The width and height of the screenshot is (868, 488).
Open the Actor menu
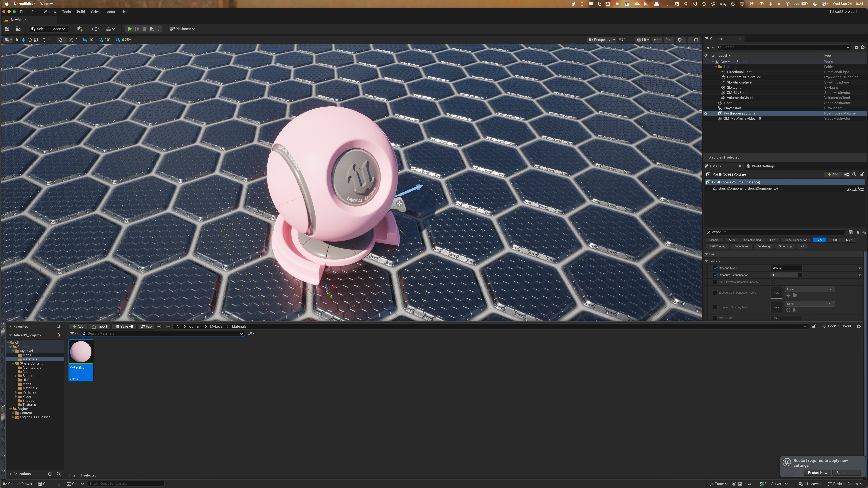(111, 12)
